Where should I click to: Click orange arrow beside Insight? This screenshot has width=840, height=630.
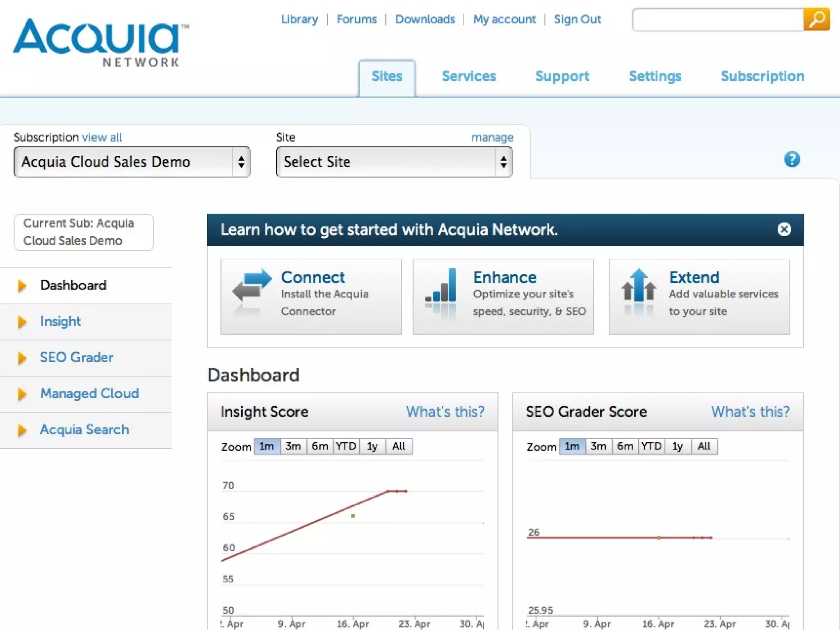pos(22,322)
